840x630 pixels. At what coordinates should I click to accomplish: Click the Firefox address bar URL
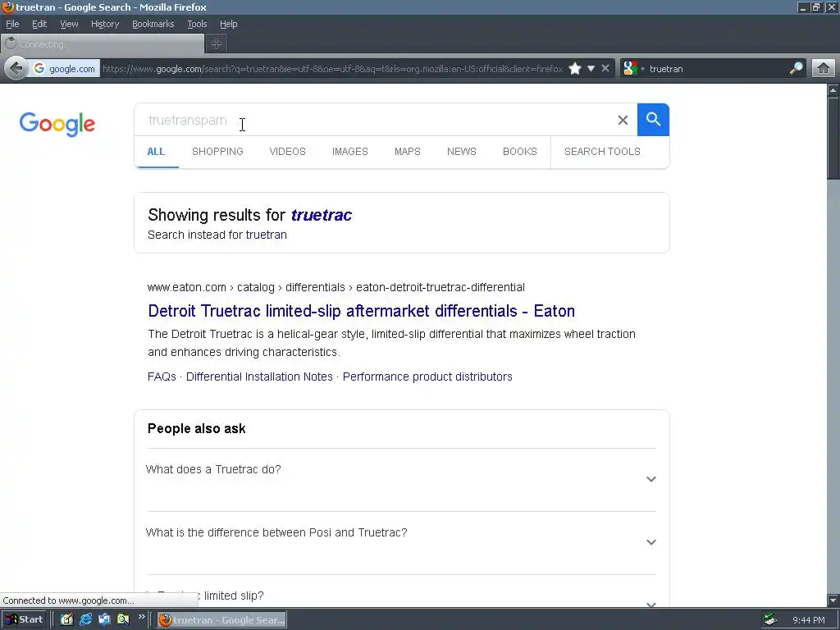(x=332, y=69)
